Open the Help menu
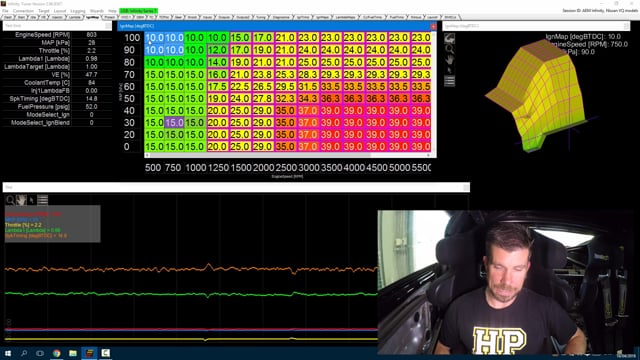The image size is (640, 360). (112, 11)
